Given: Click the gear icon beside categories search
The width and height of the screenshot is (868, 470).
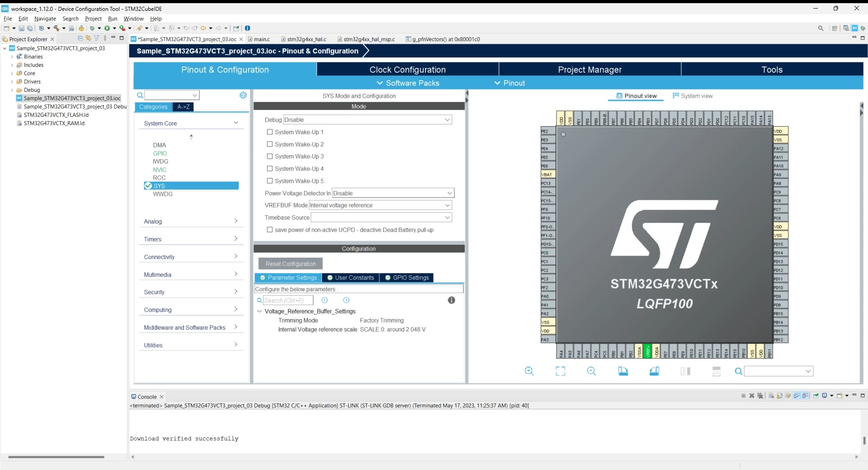Looking at the screenshot, I should (x=243, y=95).
